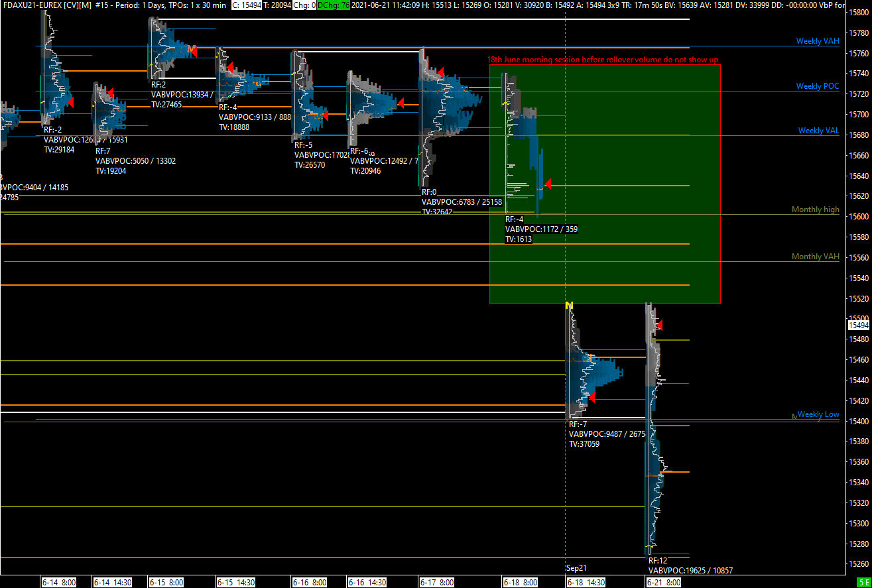Click the 'Chg: 0' header field
872x588 pixels.
[304, 5]
